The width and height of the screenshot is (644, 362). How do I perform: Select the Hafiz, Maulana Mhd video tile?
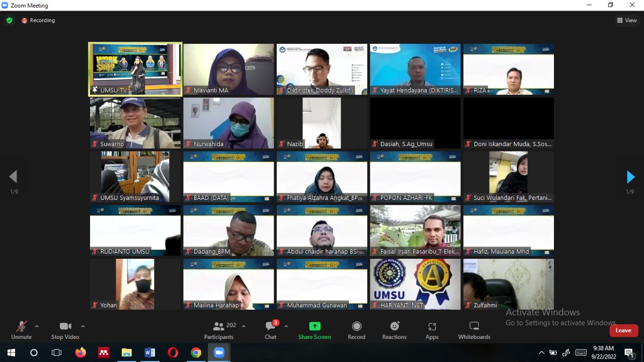(509, 231)
